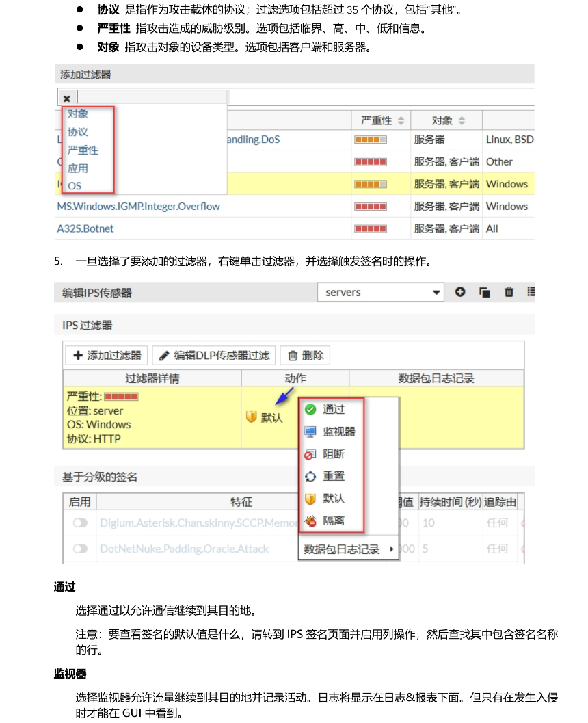Toggle enable switch for Digium.Asterisk signature
Image resolution: width=588 pixels, height=723 pixels.
click(80, 523)
